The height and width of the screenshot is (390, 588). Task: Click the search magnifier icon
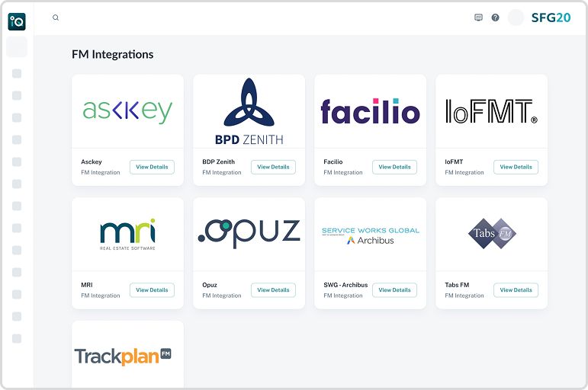56,18
